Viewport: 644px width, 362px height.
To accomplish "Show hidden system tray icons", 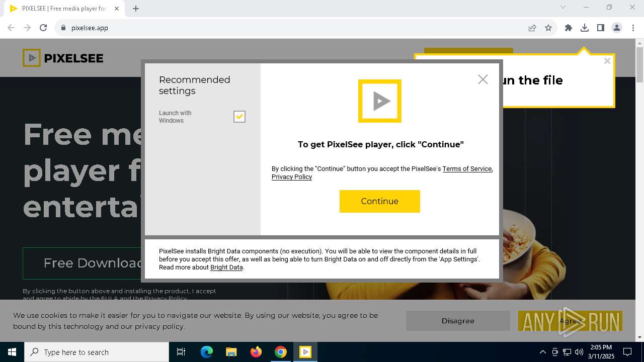I will coord(542,352).
